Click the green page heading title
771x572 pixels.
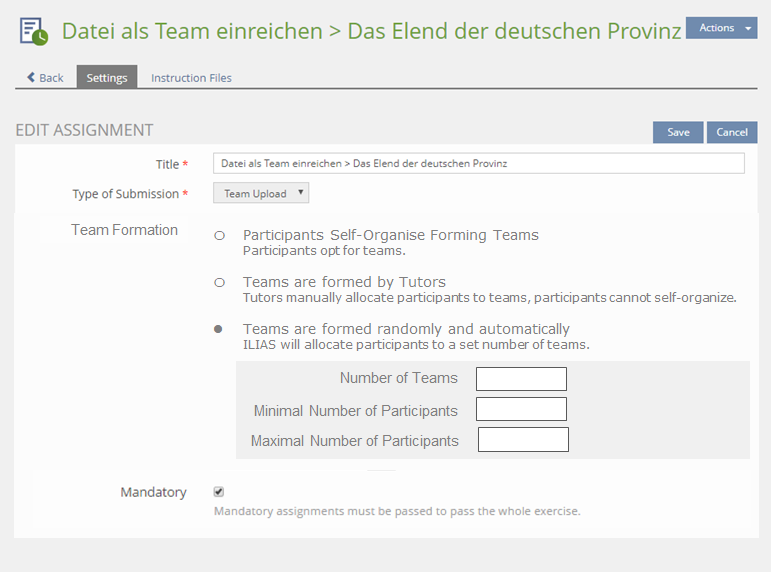pos(371,31)
